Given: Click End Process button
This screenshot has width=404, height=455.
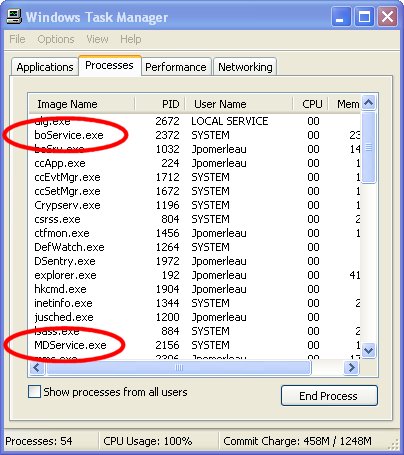Looking at the screenshot, I should [329, 396].
